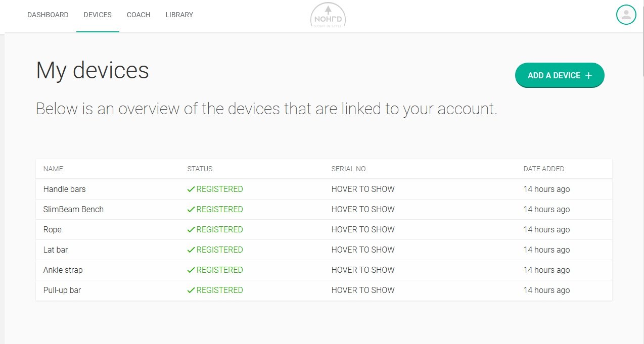This screenshot has height=344, width=644.
Task: Click the SlimBeam Bench device row
Action: 73,210
